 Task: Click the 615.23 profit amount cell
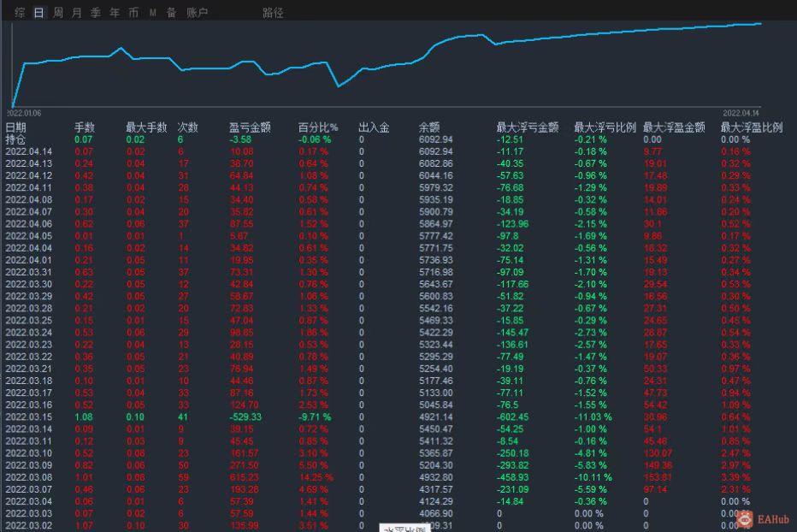click(245, 477)
